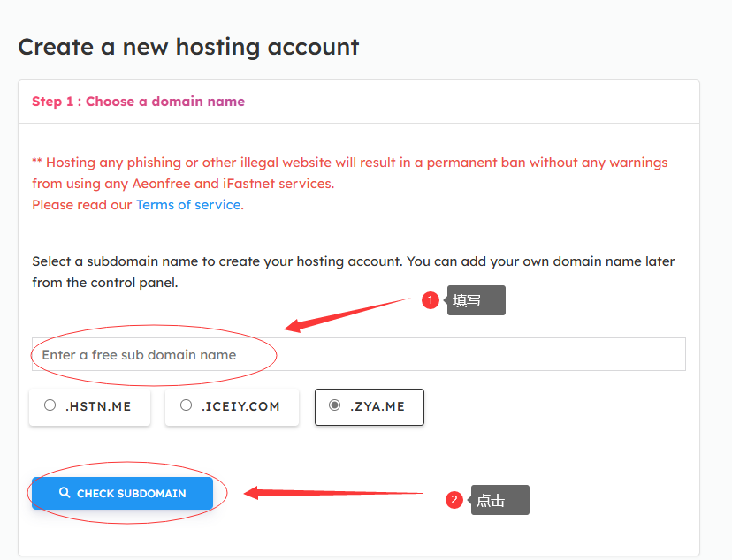Click the Step 1 Choose a domain name header
This screenshot has width=732, height=560.
pyautogui.click(x=138, y=102)
